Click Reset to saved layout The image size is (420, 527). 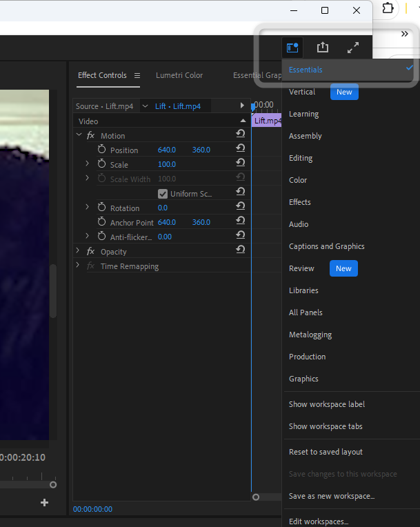point(326,452)
